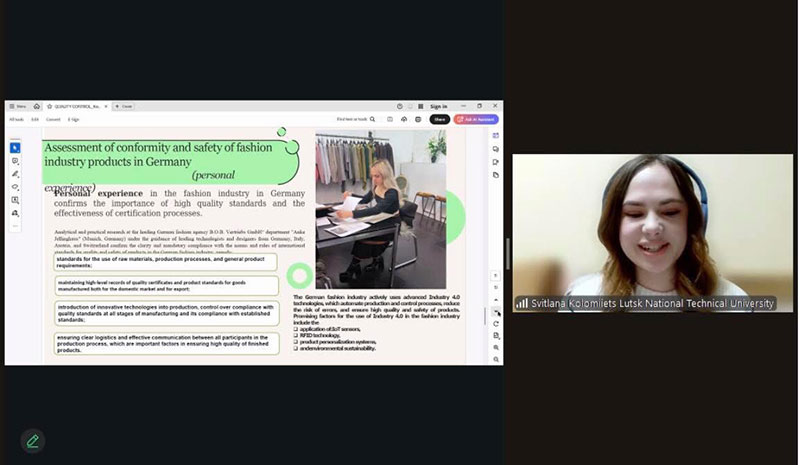Open the Acrobat Menu button
Viewport: 800px width, 465px height.
17,106
